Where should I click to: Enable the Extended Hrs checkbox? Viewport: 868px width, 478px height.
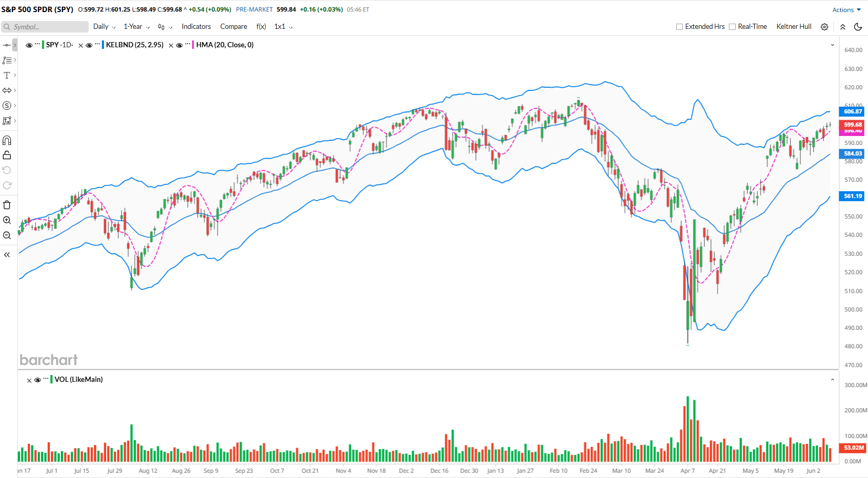pos(679,27)
